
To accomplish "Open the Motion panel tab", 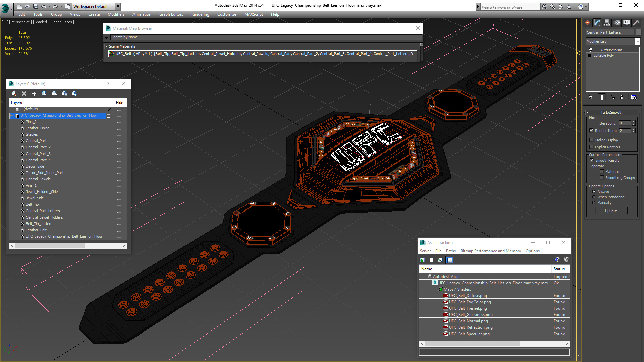I will [617, 23].
